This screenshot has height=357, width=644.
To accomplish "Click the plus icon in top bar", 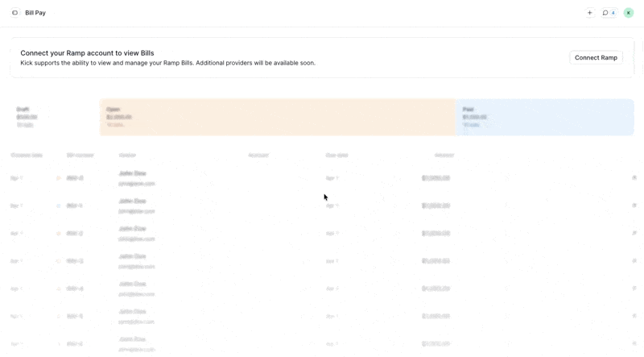I will click(x=589, y=13).
